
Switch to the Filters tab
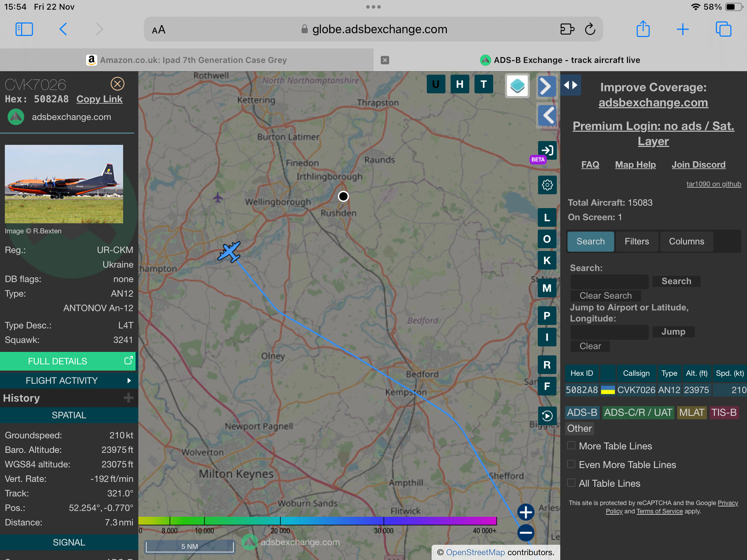click(637, 241)
